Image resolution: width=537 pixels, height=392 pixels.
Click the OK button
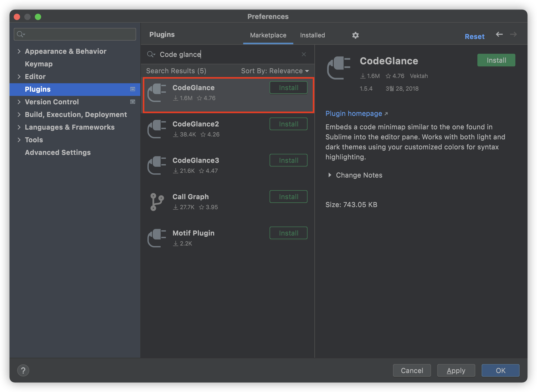click(x=500, y=371)
